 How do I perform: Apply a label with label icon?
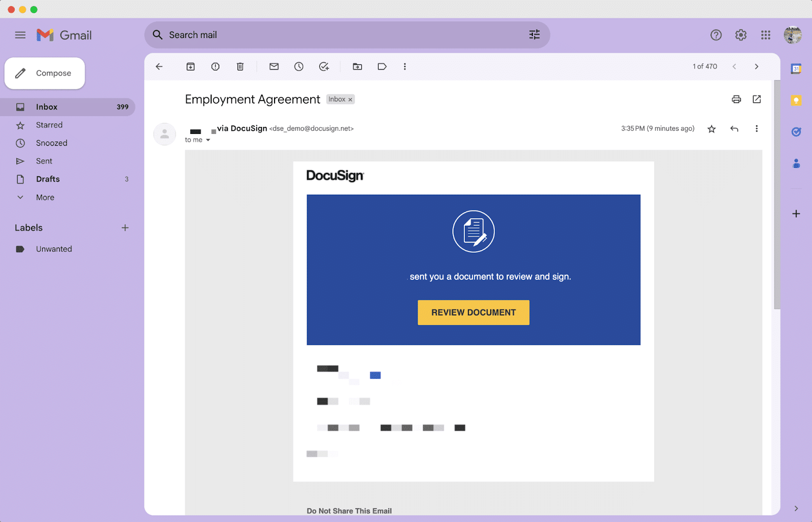[x=382, y=66]
